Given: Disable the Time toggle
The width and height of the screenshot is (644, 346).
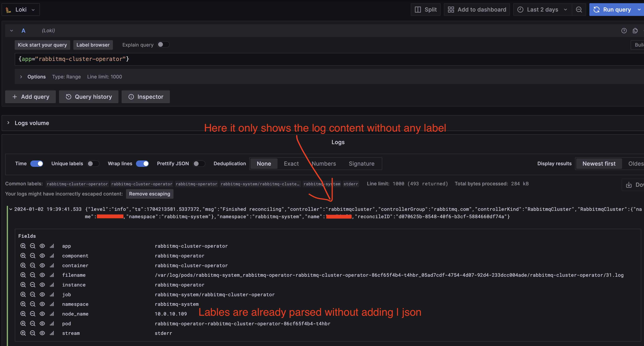Looking at the screenshot, I should (x=37, y=163).
